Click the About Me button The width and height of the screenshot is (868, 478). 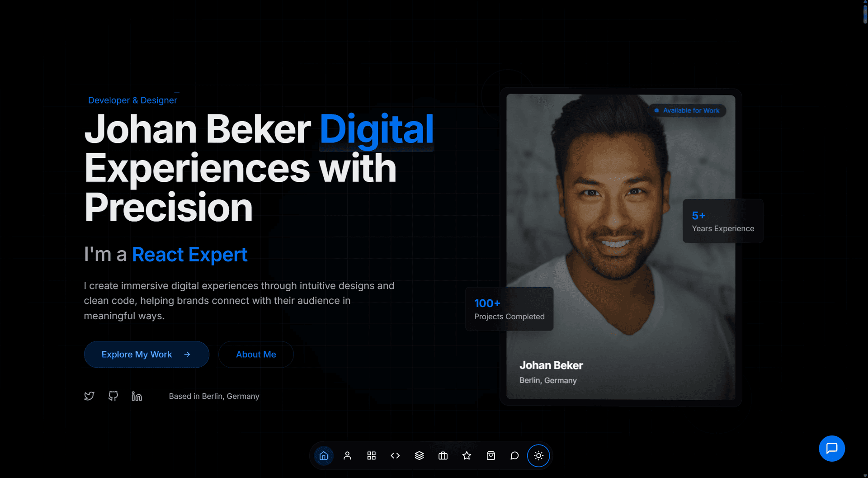256,355
